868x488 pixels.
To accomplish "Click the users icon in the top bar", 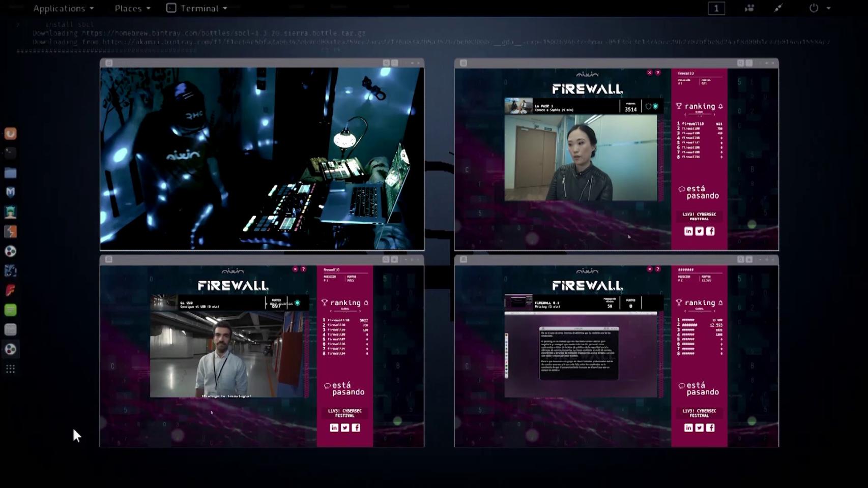I will coord(749,8).
